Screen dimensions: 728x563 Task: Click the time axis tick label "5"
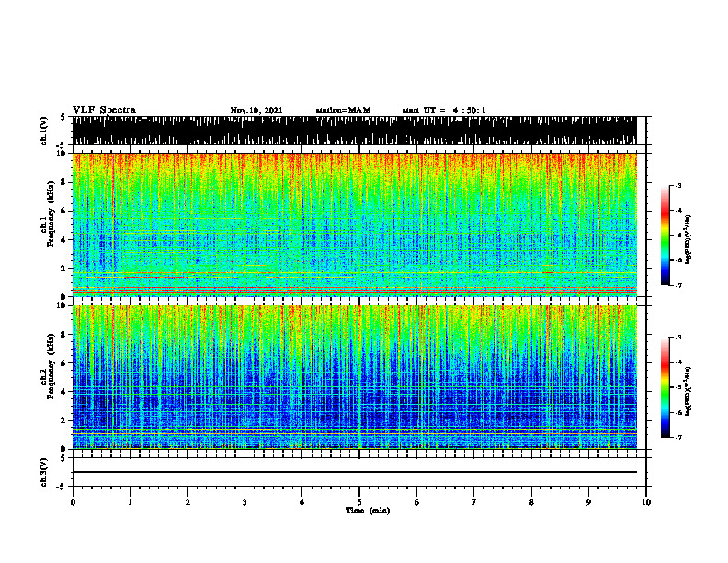tap(359, 502)
